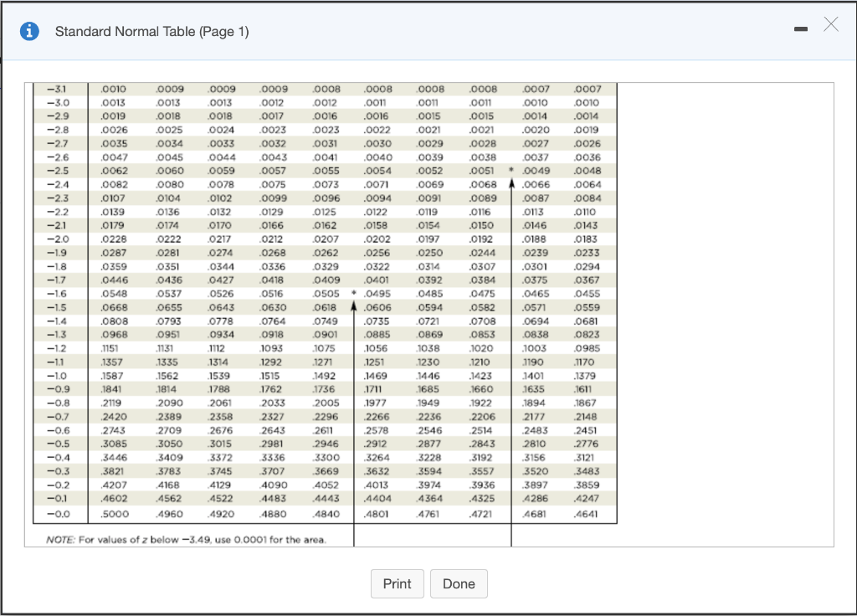This screenshot has height=616, width=857.
Task: Click the .0082 value in the −2.4 row
Action: pos(114,185)
